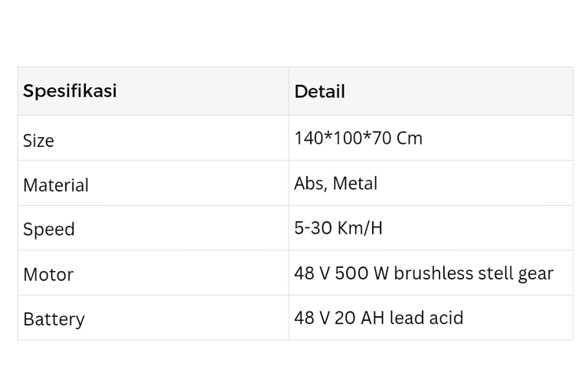Viewport: 588px width, 392px height.
Task: Click the Spesifikasi column header
Action: 153,91
